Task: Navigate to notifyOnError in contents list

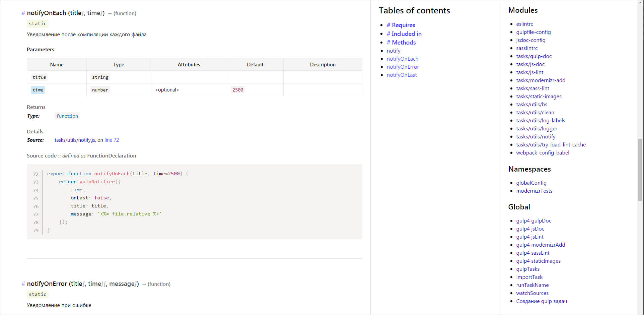Action: (403, 67)
